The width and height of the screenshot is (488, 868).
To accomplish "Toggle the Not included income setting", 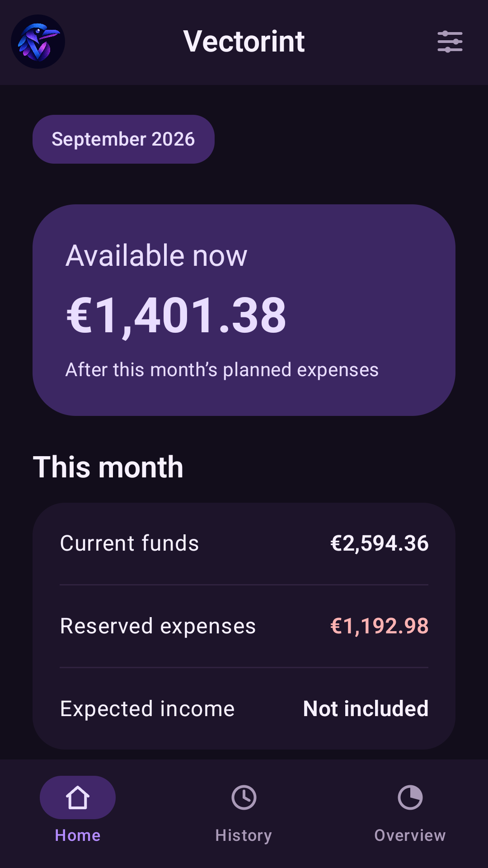I will pyautogui.click(x=366, y=709).
